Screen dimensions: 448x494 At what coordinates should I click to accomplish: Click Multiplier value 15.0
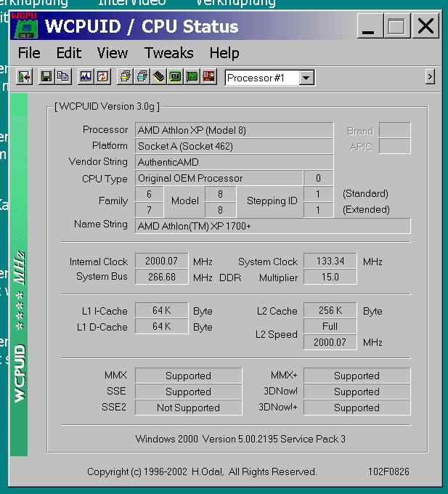click(330, 277)
